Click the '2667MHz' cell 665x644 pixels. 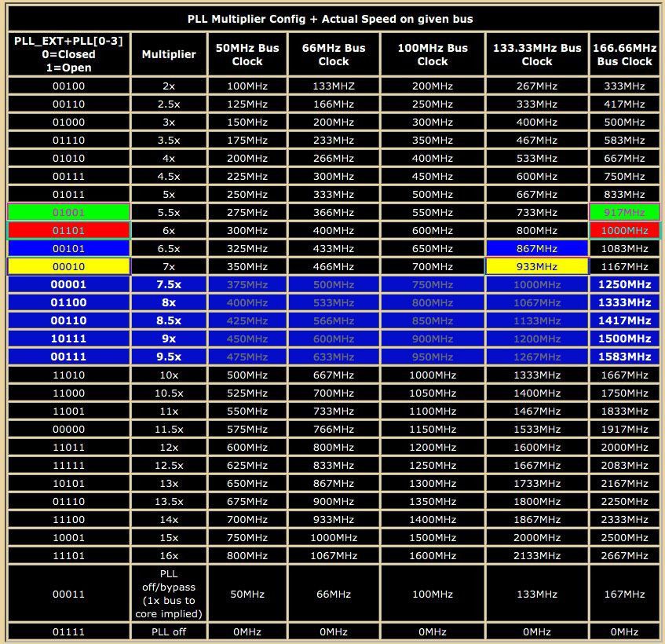[624, 556]
